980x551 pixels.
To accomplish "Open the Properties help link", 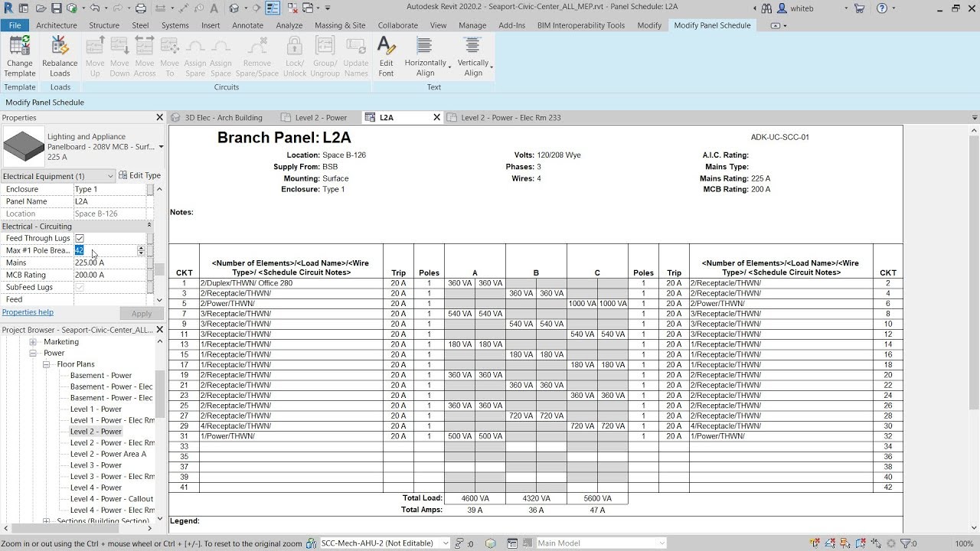I will point(28,312).
